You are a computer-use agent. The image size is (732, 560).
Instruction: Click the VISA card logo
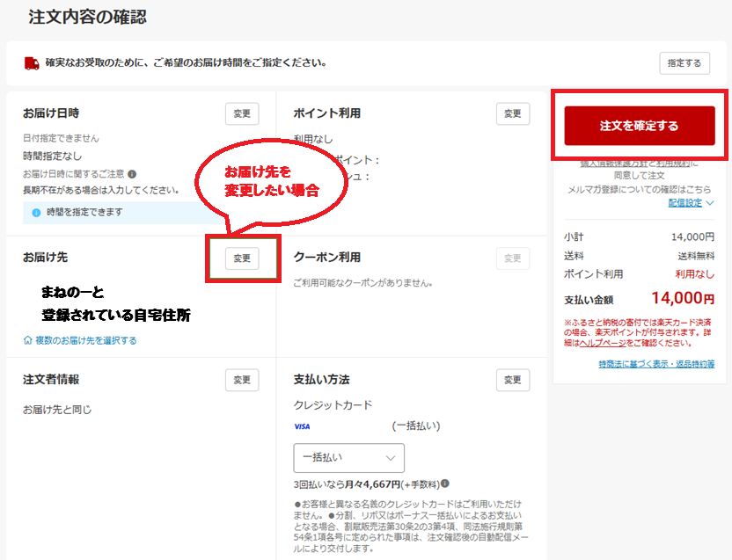click(302, 426)
